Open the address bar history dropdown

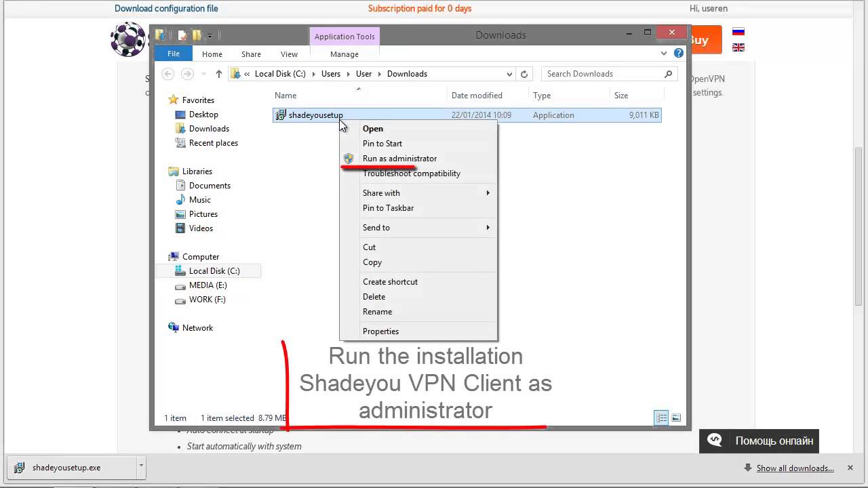[509, 74]
